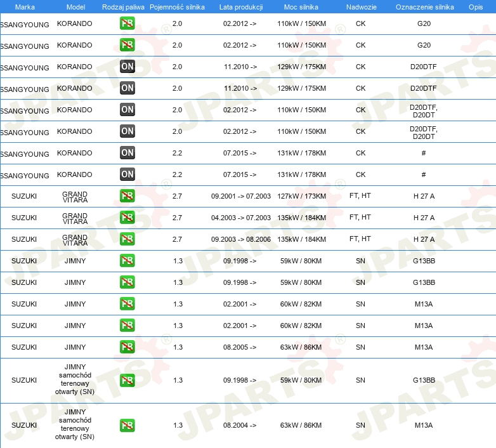Click the Opis column header
Viewport: 496px width, 448px height.
(x=476, y=6)
